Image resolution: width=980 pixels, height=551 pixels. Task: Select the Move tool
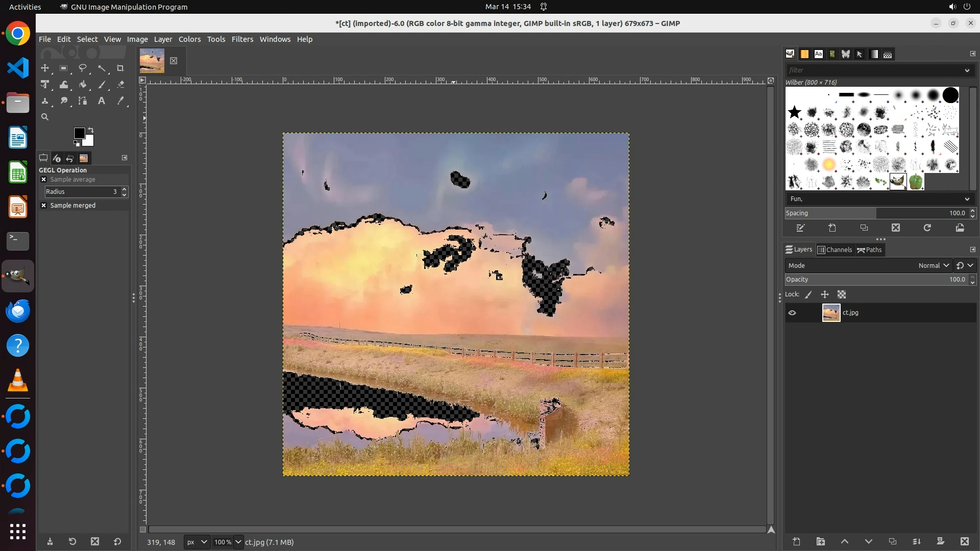tap(45, 68)
